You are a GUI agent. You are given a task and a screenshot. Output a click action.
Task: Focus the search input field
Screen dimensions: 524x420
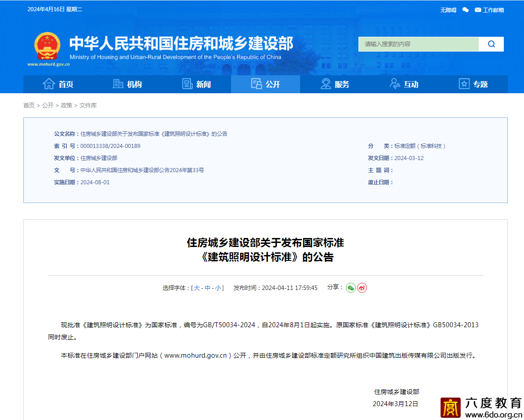(418, 44)
